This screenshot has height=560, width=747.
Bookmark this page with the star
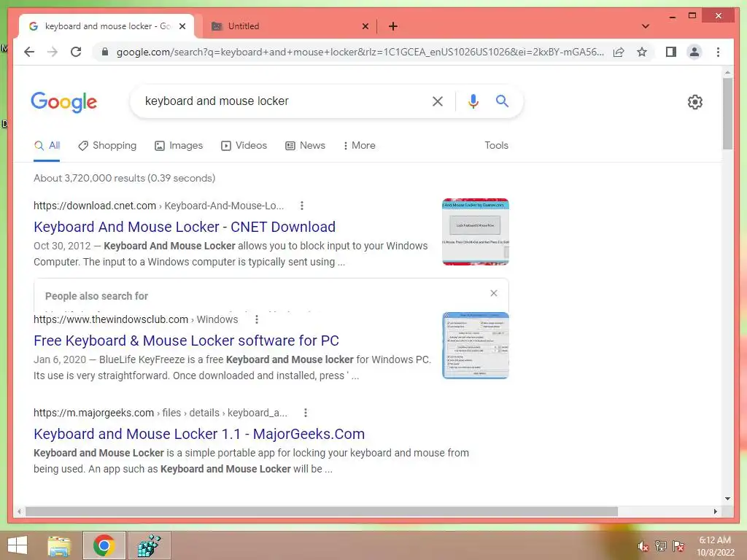click(642, 52)
